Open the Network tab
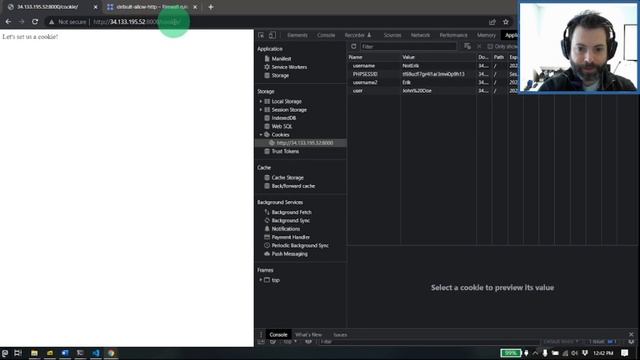 (x=420, y=35)
